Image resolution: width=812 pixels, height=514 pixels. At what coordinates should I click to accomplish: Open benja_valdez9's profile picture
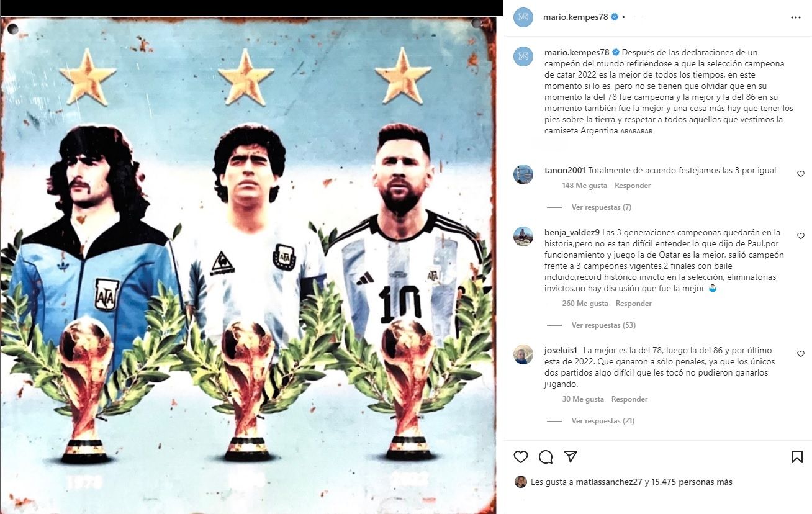coord(523,237)
